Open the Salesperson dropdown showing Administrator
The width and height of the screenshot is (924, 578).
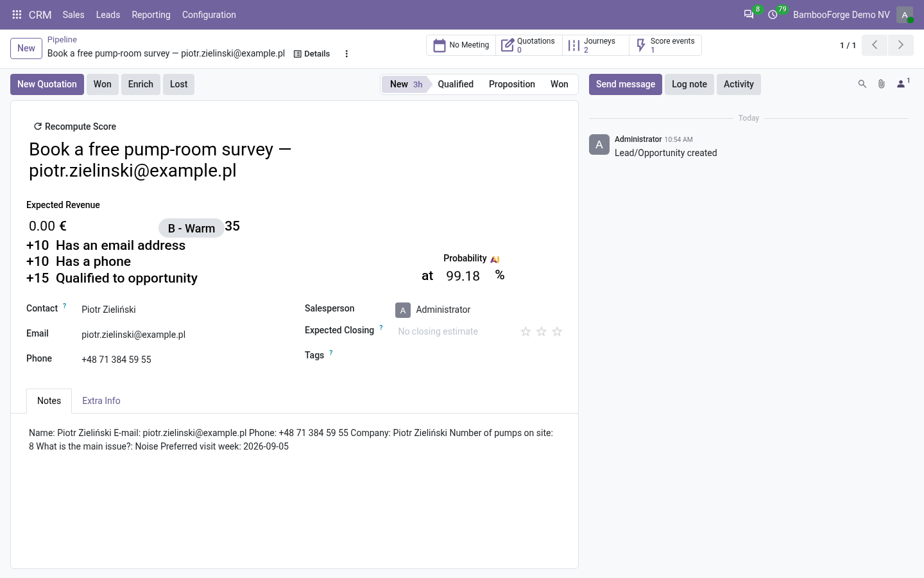pyautogui.click(x=478, y=310)
